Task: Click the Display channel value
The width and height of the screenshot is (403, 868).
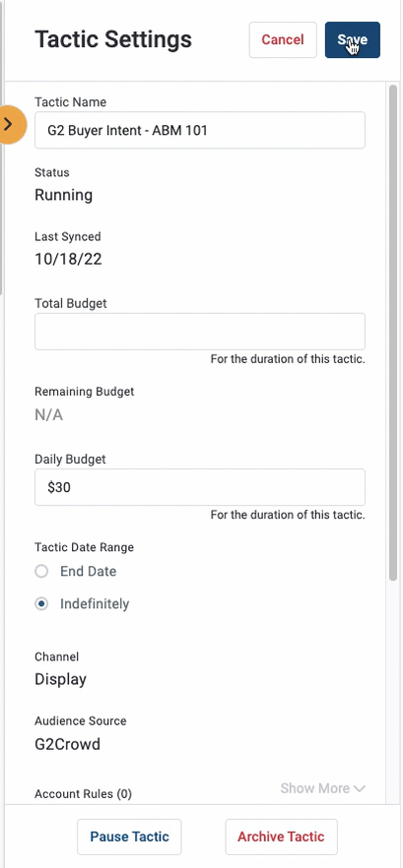Action: [x=60, y=679]
